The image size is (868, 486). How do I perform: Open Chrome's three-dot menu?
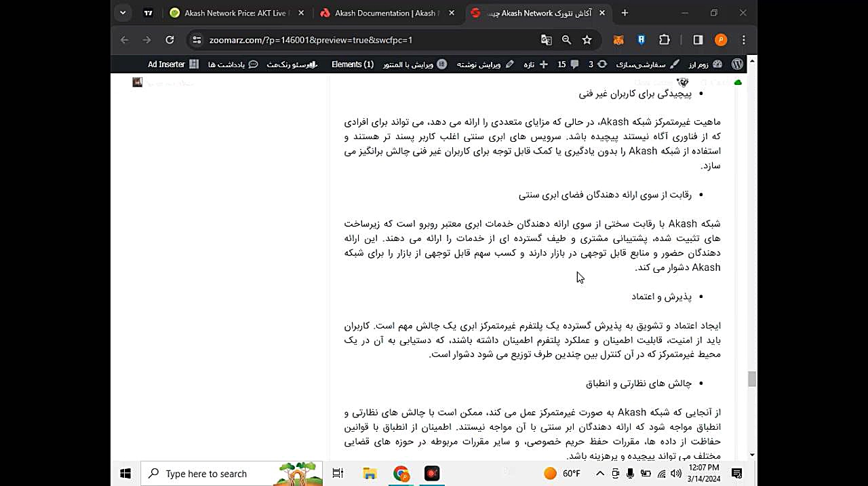[744, 40]
